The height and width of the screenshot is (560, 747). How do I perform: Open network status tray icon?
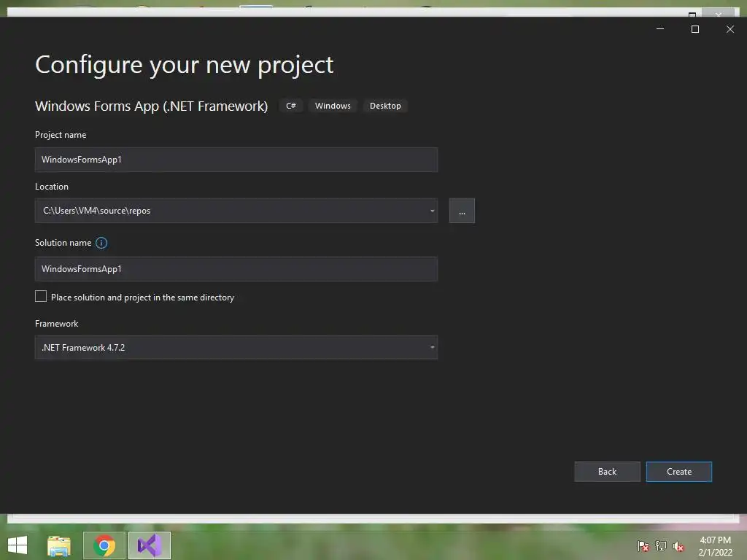(661, 546)
